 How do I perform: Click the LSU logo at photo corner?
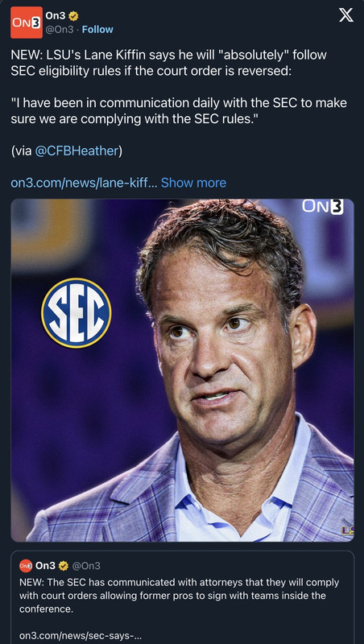tap(348, 532)
